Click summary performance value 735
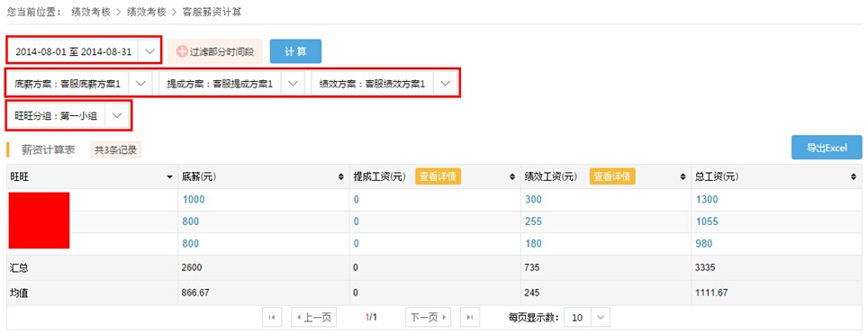The height and width of the screenshot is (335, 868). [x=532, y=268]
